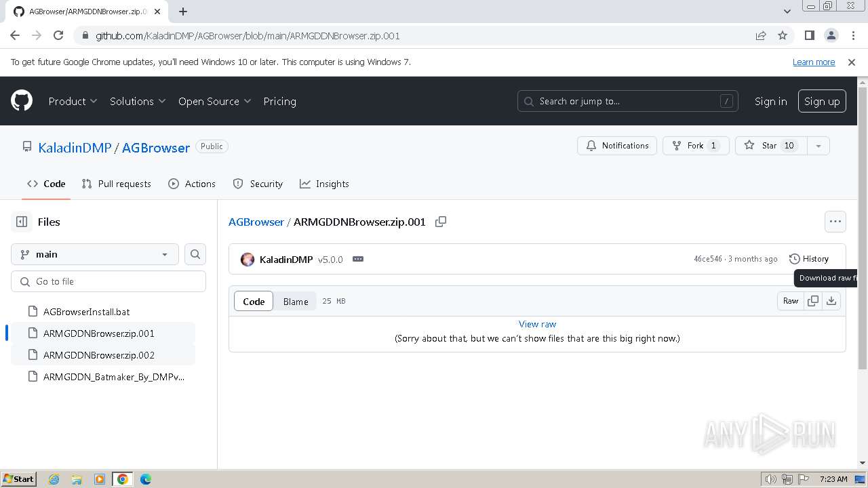
Task: Open the Chrome profile avatar icon
Action: (831, 36)
